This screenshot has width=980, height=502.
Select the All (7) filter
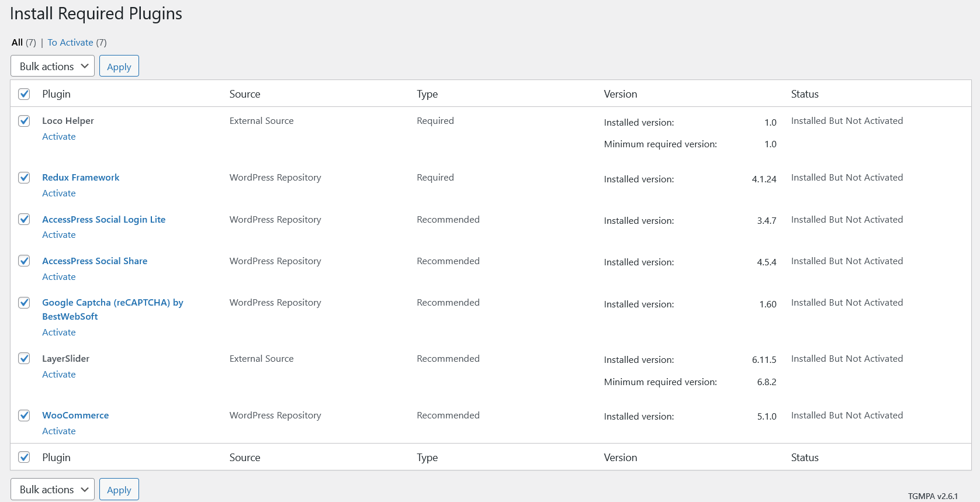coord(24,43)
